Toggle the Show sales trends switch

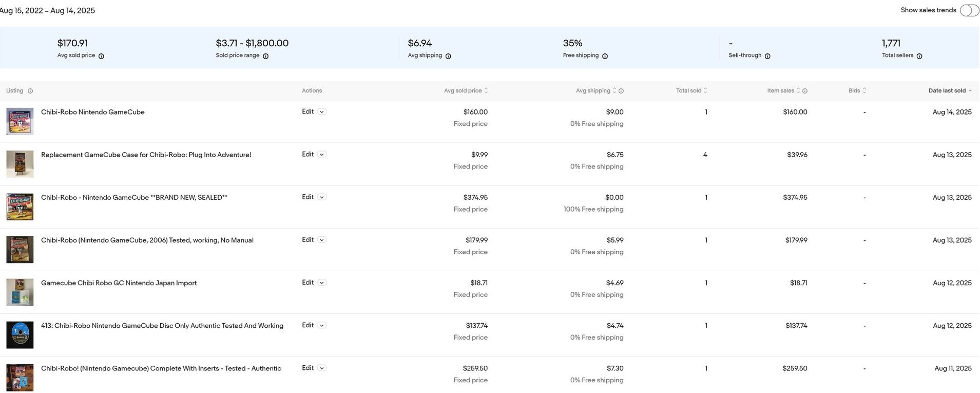969,10
